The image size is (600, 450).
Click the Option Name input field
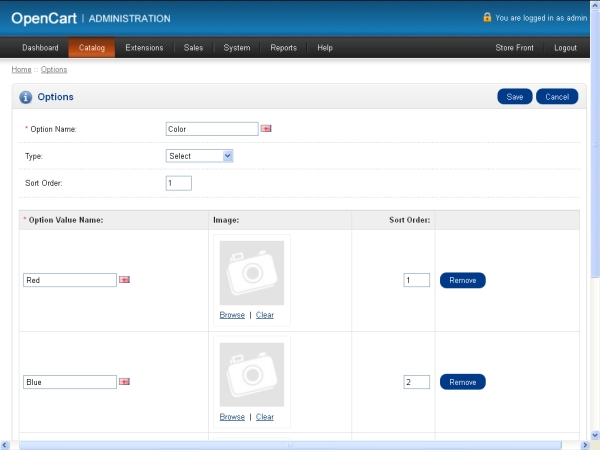click(x=212, y=129)
